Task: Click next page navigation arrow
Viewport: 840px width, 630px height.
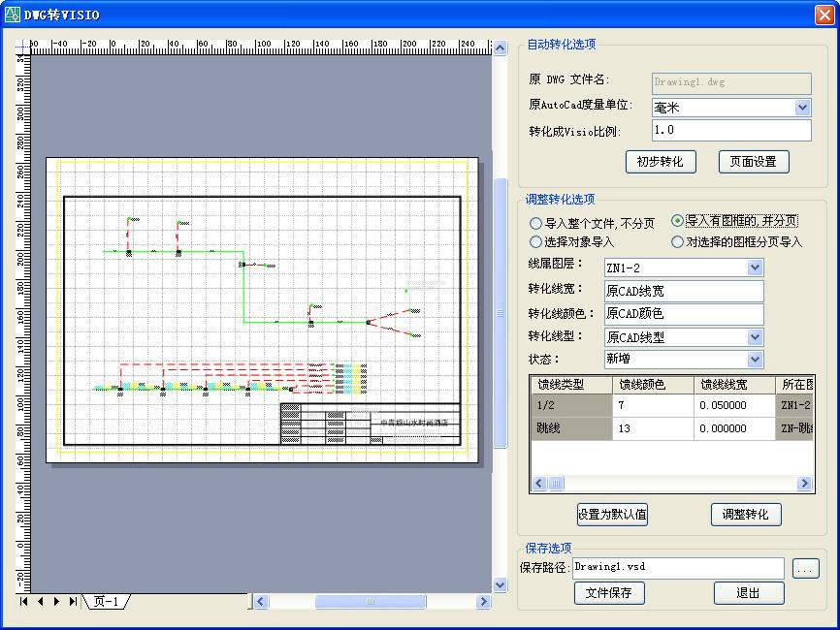Action: (x=56, y=602)
